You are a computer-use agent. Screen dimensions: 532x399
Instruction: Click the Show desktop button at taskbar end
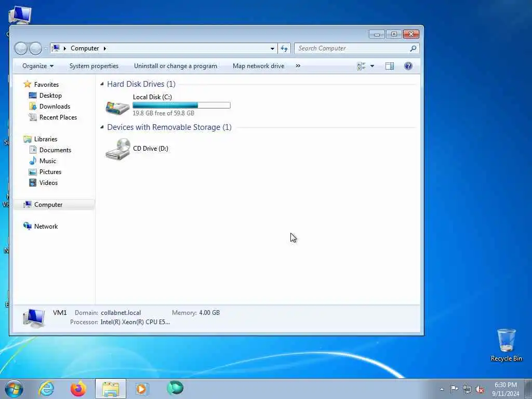click(529, 389)
